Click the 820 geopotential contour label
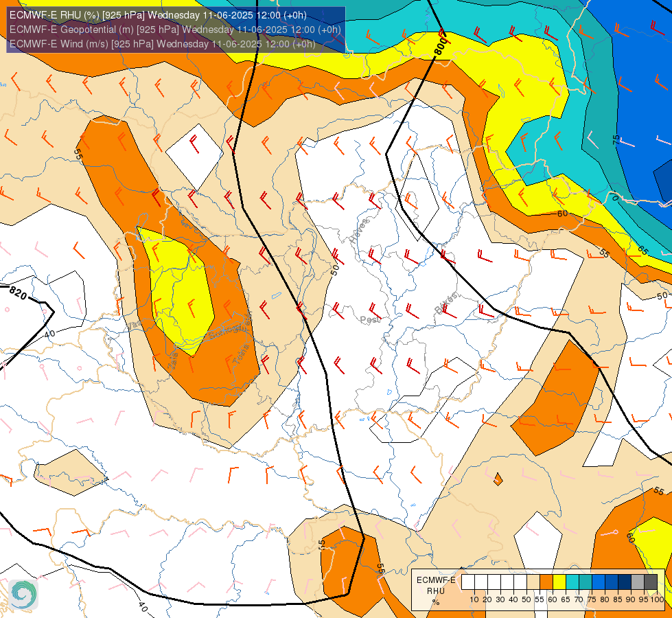The height and width of the screenshot is (618, 672). click(x=18, y=293)
